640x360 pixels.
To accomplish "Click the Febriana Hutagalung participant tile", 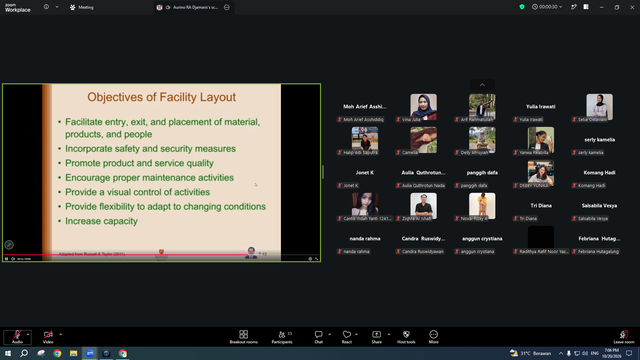I will (599, 239).
